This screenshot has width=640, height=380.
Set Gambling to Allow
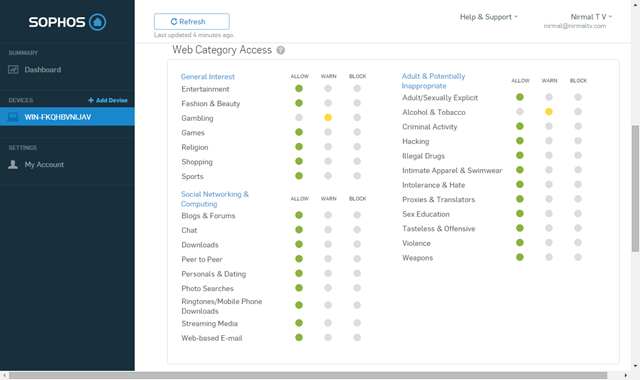(x=299, y=118)
